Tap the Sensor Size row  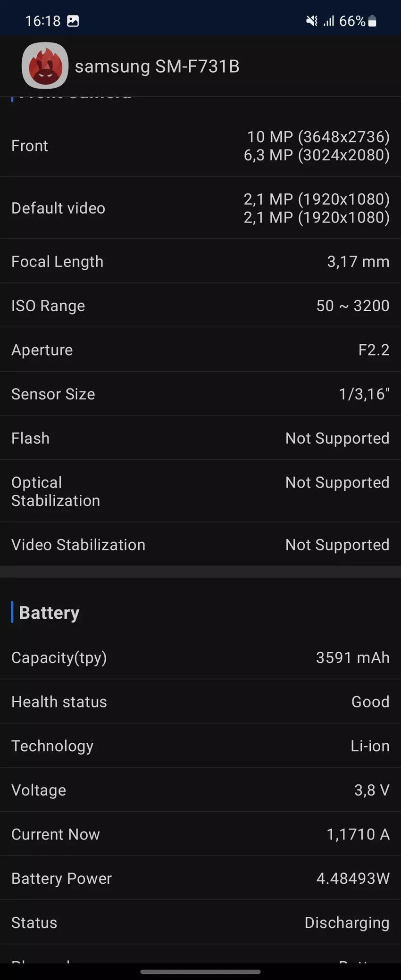click(x=200, y=394)
